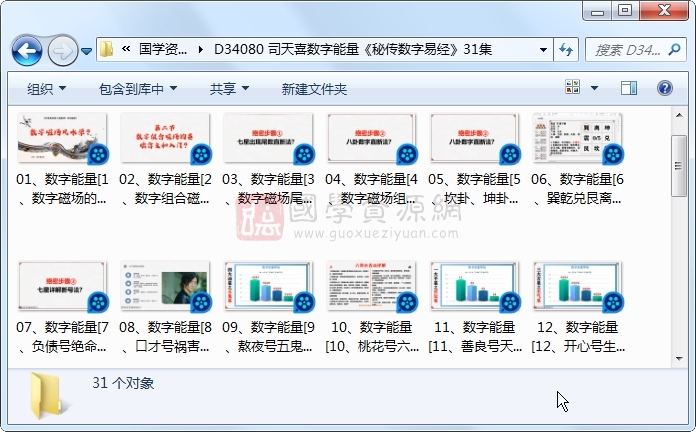
Task: Minimize the Explorer window
Action: pyautogui.click(x=597, y=11)
